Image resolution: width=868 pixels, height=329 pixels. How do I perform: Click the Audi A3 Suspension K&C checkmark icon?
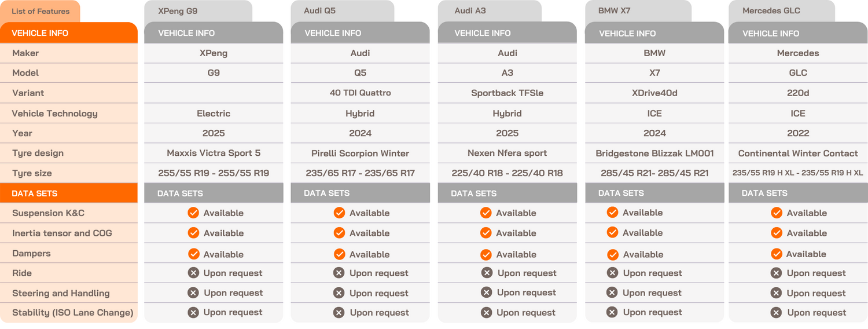pyautogui.click(x=486, y=213)
